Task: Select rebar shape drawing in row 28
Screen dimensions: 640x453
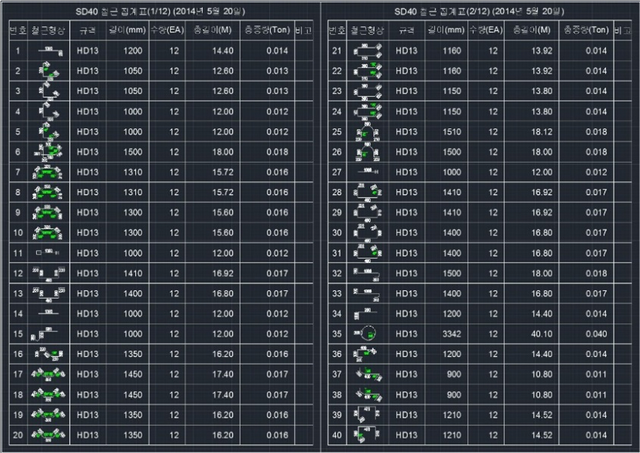Action: [x=368, y=192]
